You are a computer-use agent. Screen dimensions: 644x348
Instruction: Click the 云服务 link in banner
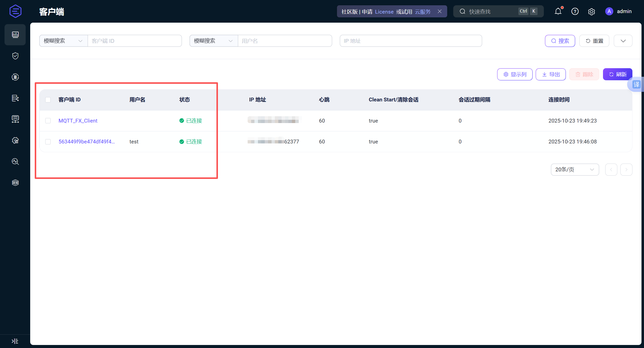423,12
